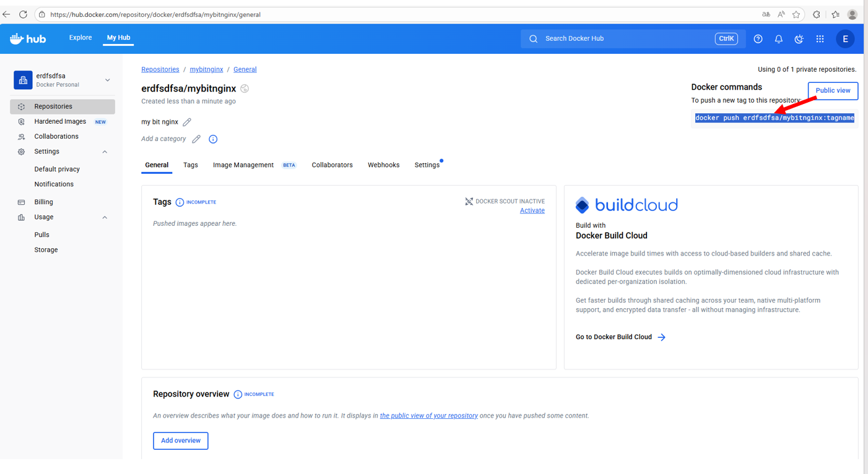Viewport: 868px width, 474px height.
Task: Collapse the Usage section chevron
Action: [105, 217]
